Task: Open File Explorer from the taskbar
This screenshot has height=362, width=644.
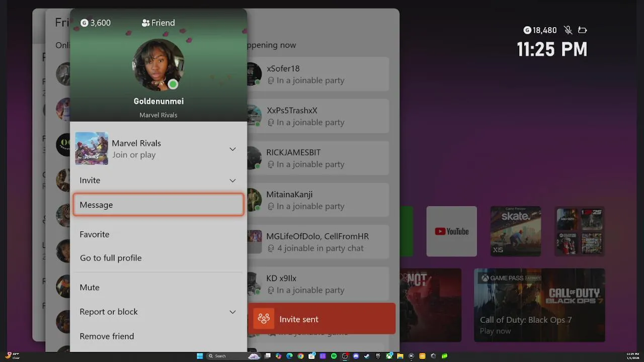Action: tap(400, 356)
